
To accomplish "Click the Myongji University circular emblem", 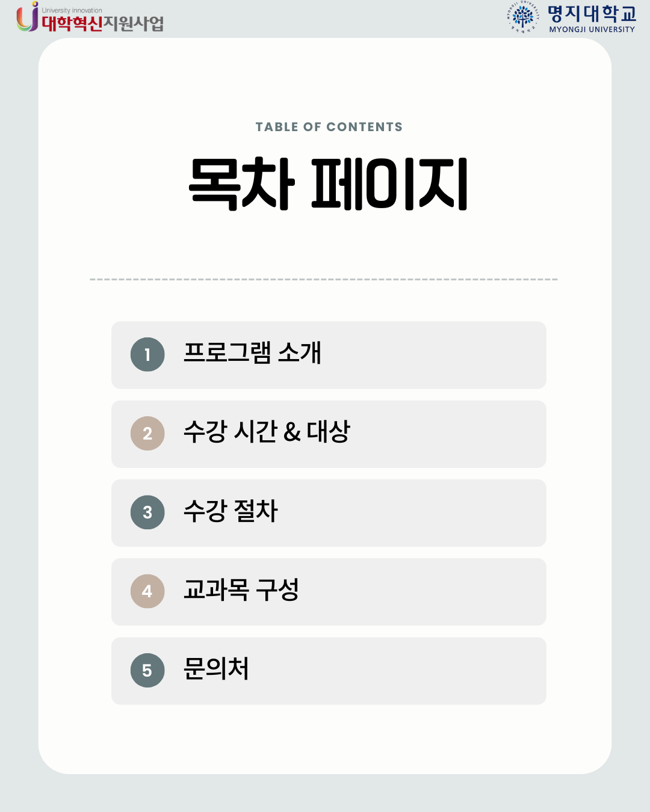I will [x=522, y=17].
